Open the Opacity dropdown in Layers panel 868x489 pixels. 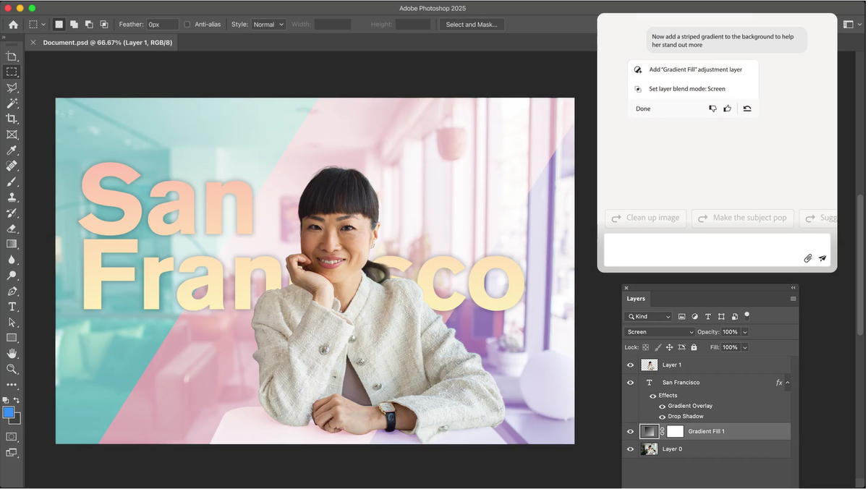(745, 331)
